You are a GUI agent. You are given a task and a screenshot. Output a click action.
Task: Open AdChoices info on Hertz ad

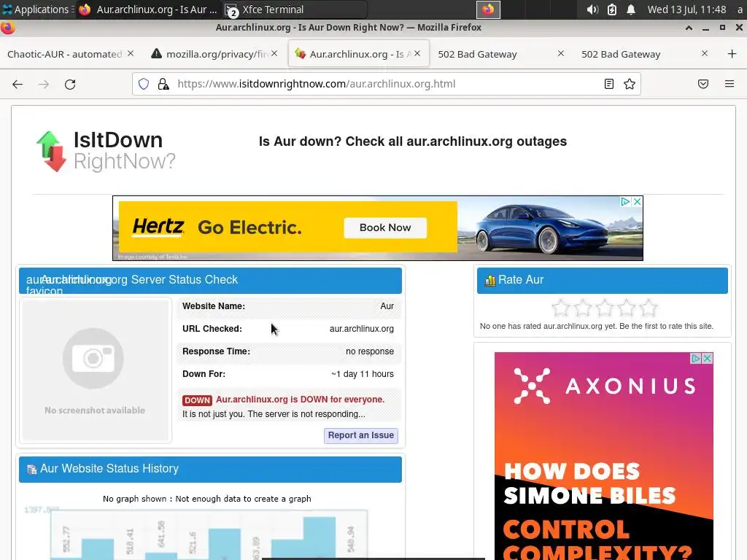coord(625,201)
